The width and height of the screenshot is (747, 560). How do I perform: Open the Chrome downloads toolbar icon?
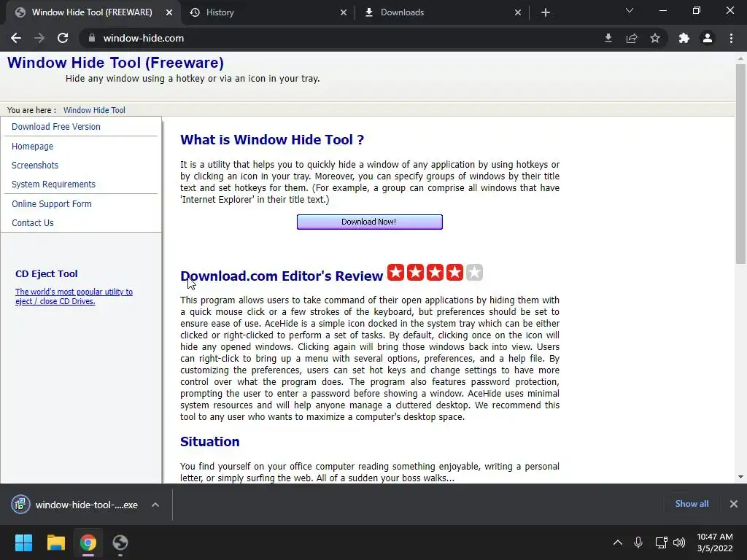click(x=608, y=38)
